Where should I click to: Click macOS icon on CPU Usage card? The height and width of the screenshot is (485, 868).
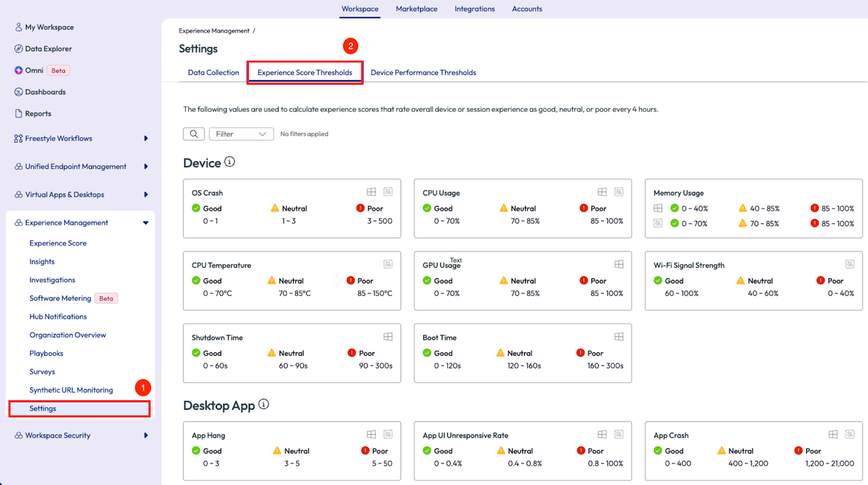coord(618,192)
